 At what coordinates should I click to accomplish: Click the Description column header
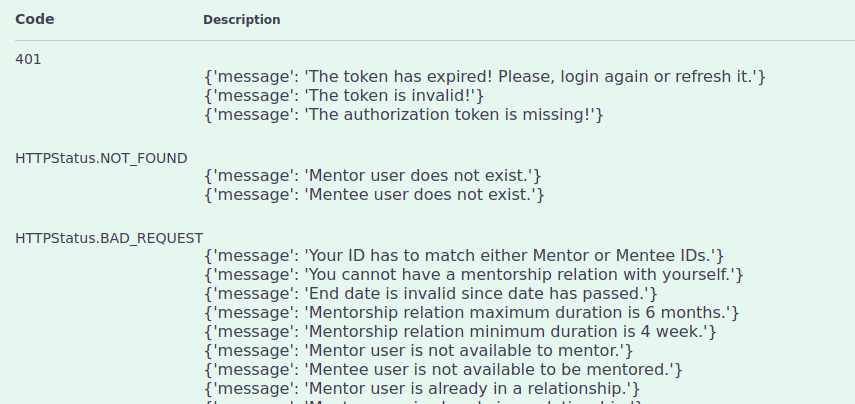(242, 20)
